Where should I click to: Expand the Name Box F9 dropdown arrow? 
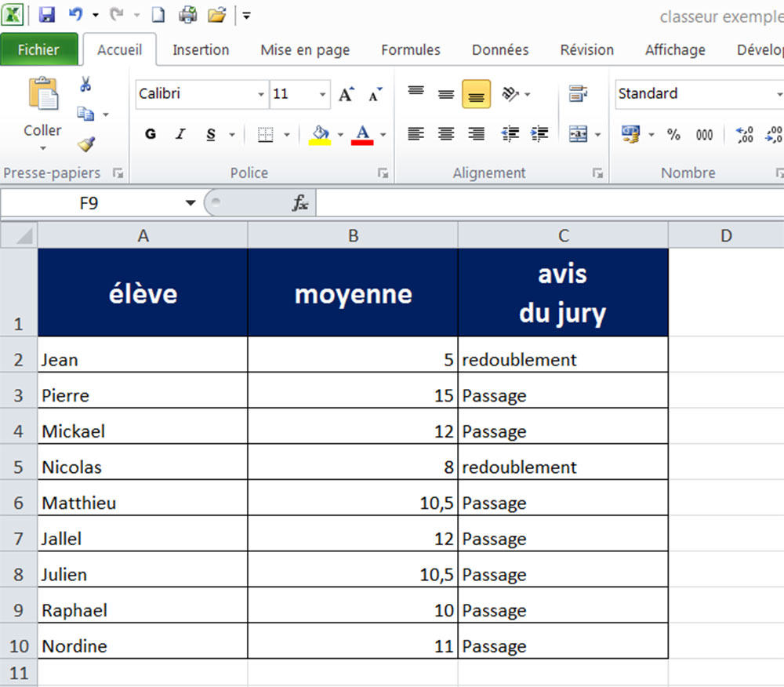pos(190,203)
